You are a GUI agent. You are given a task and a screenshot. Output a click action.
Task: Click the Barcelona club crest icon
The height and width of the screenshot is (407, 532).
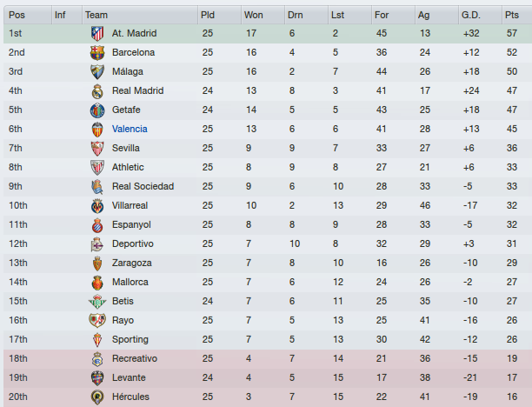click(97, 53)
